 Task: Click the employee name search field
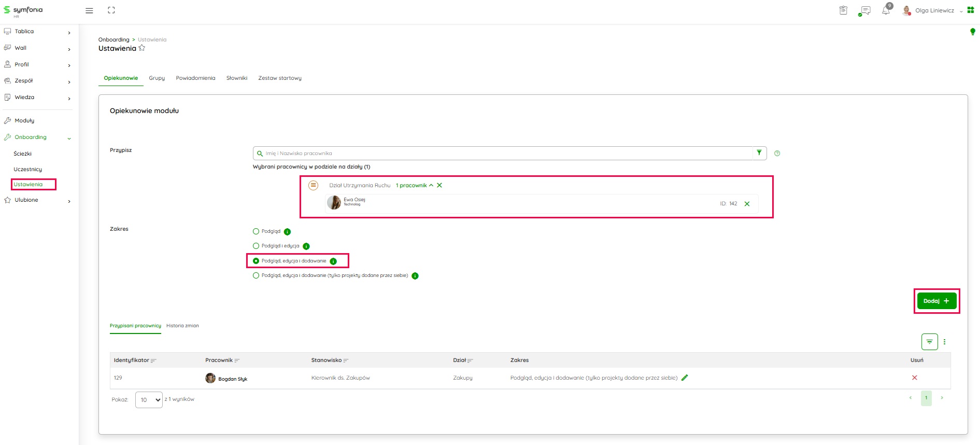tap(503, 154)
